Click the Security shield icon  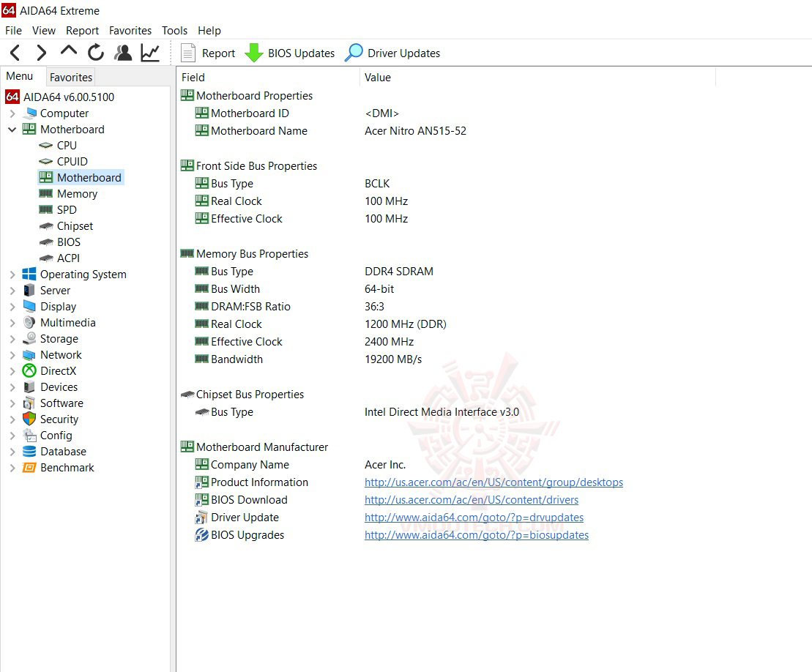29,419
